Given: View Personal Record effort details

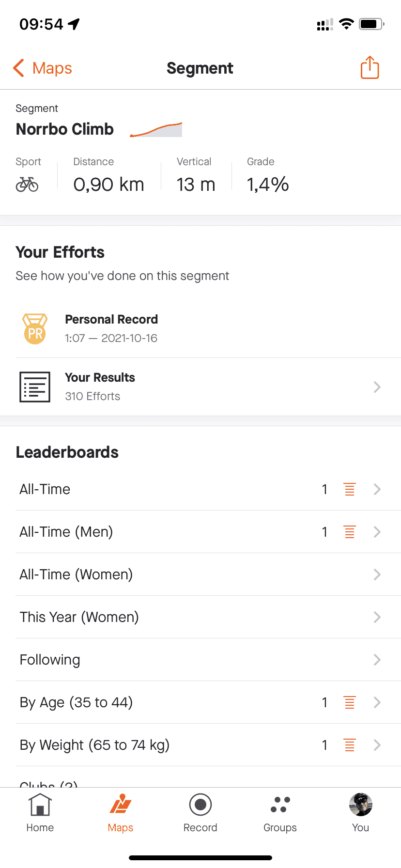Looking at the screenshot, I should tap(111, 328).
